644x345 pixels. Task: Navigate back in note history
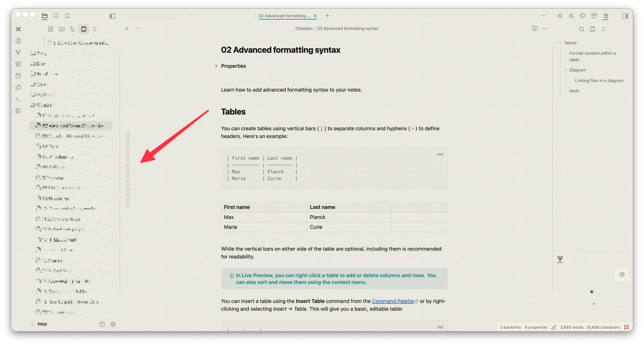(x=127, y=28)
